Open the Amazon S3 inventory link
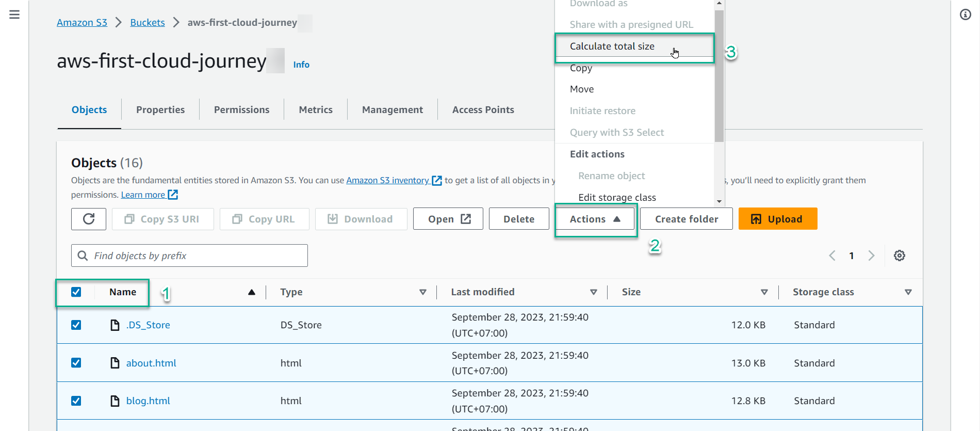The height and width of the screenshot is (431, 980). pyautogui.click(x=387, y=180)
